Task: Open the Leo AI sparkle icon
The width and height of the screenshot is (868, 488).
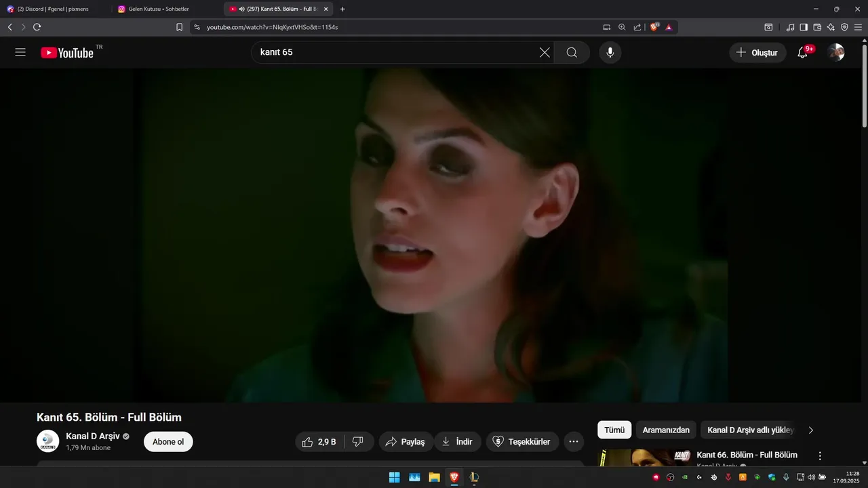Action: tap(831, 27)
